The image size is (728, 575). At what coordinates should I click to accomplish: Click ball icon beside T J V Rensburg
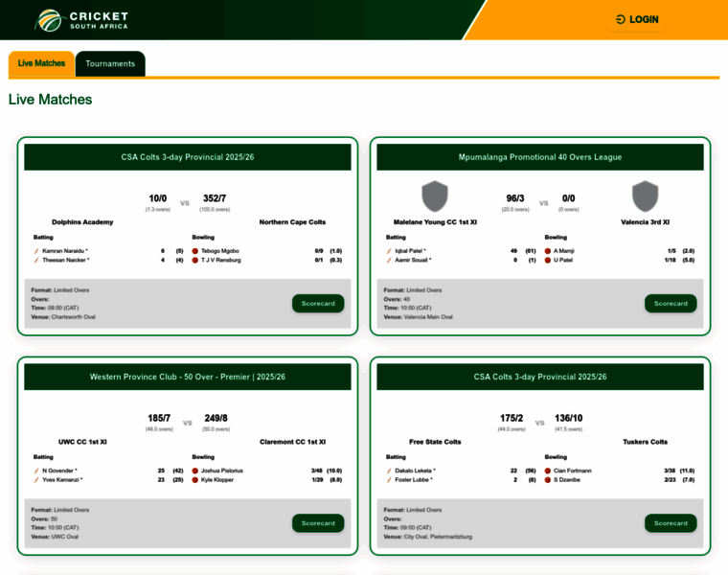pyautogui.click(x=195, y=260)
